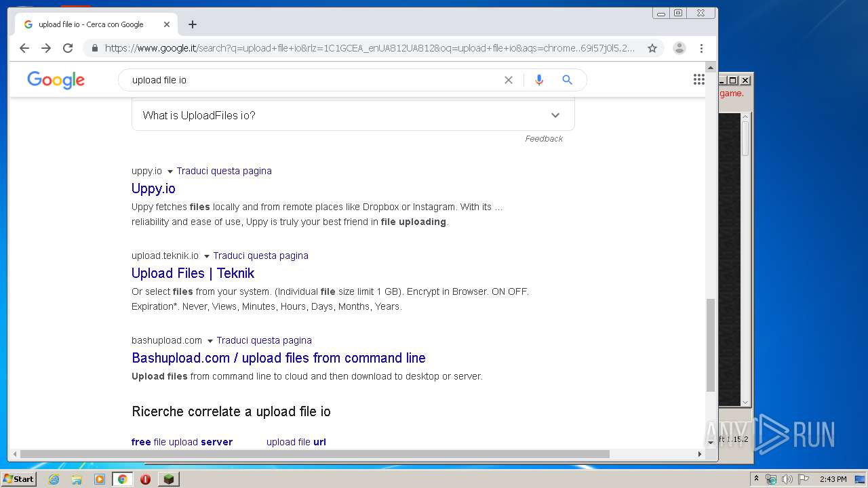Send Feedback on the questions box
The width and height of the screenshot is (868, 488).
(544, 139)
